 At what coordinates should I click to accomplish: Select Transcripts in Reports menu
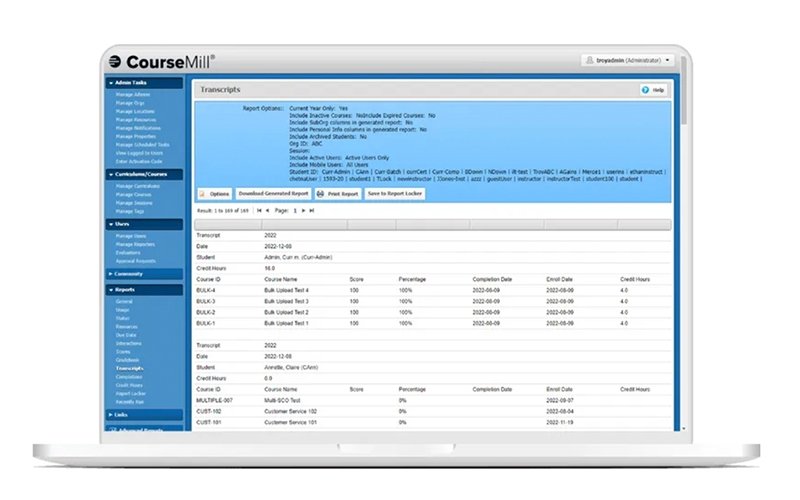130,368
